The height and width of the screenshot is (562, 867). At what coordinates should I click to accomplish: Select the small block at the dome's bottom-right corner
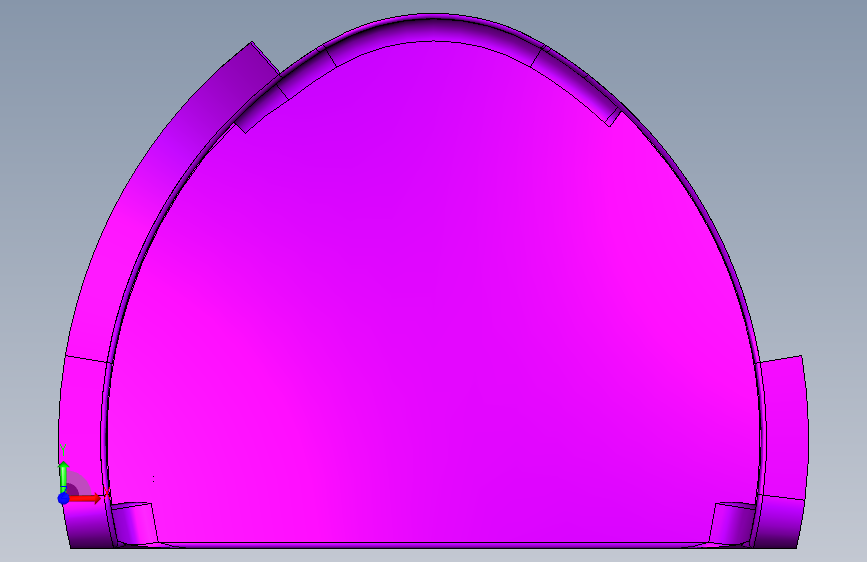click(732, 523)
